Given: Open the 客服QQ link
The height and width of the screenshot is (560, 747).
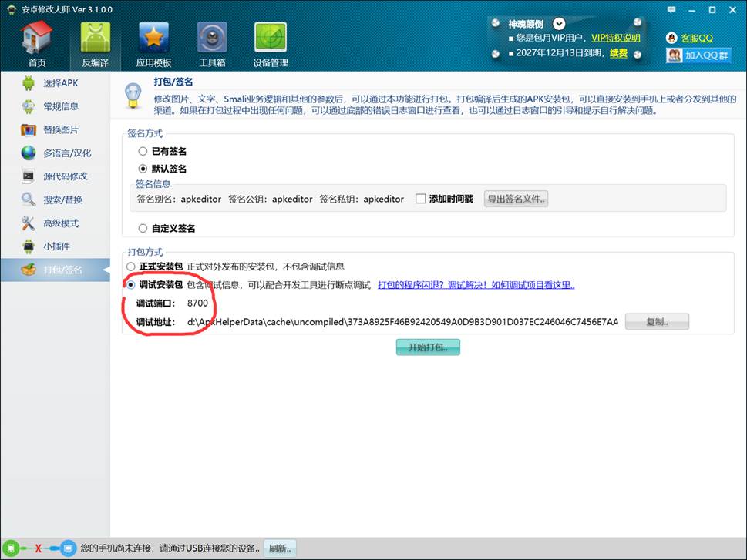Looking at the screenshot, I should [697, 38].
